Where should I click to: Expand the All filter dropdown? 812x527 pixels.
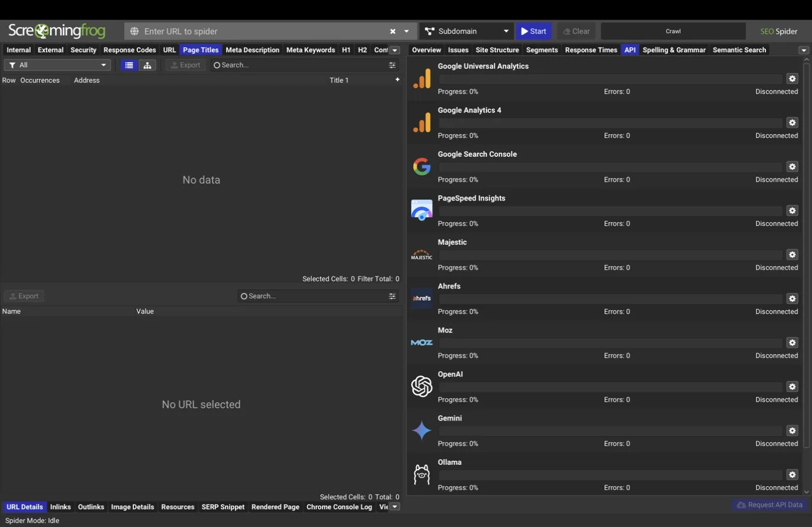click(57, 65)
